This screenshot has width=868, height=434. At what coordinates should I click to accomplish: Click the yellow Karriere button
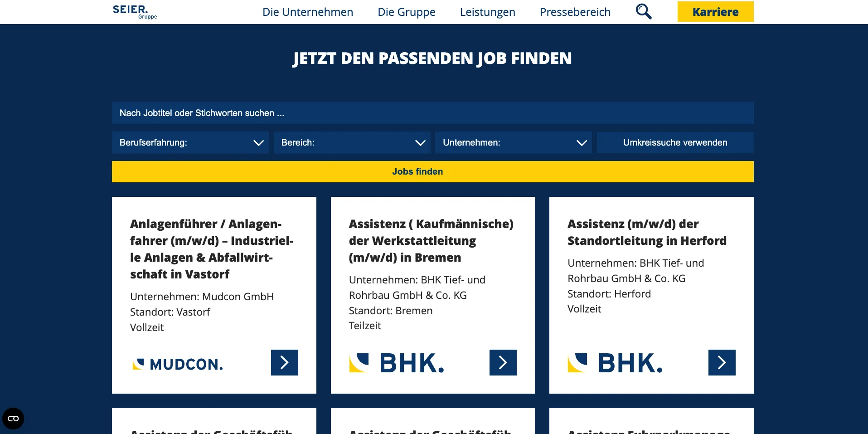tap(716, 12)
